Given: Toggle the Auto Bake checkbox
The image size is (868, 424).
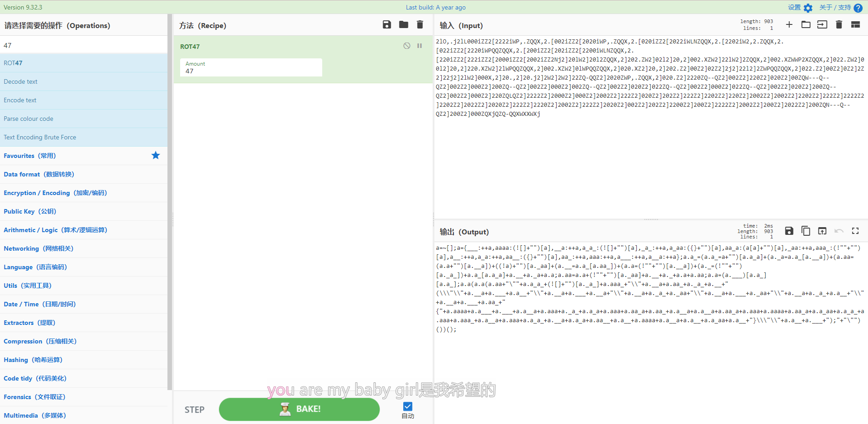Looking at the screenshot, I should pyautogui.click(x=408, y=406).
